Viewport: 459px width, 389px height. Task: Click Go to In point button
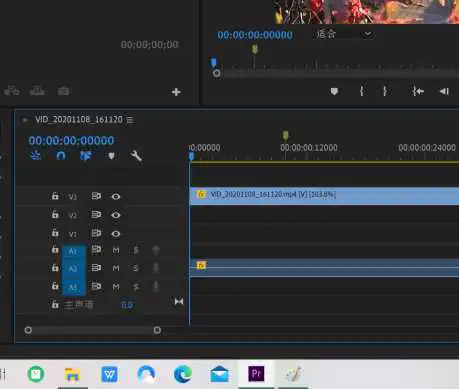(418, 91)
